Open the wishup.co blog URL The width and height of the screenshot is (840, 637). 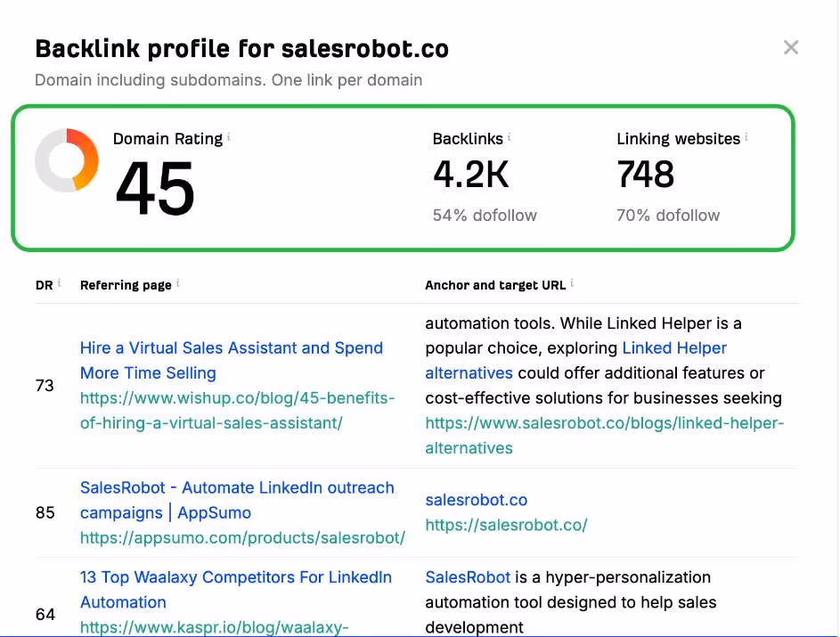[237, 411]
